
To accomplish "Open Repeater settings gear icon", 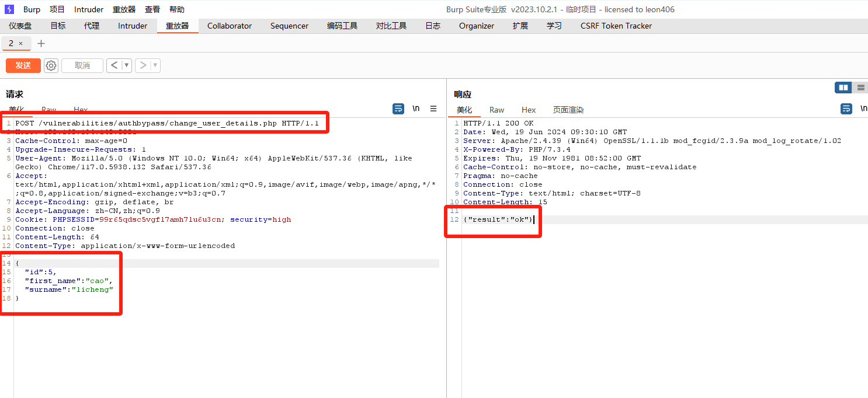I will [x=51, y=65].
